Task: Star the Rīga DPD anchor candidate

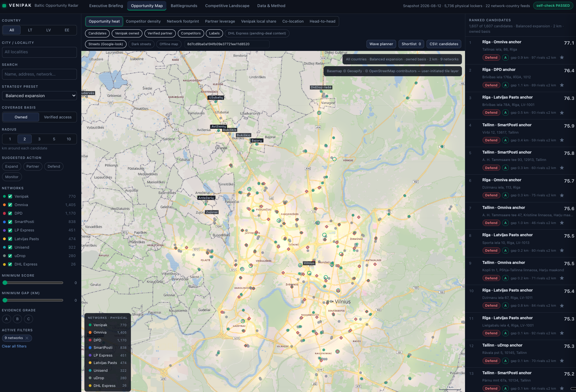Action: tap(562, 85)
